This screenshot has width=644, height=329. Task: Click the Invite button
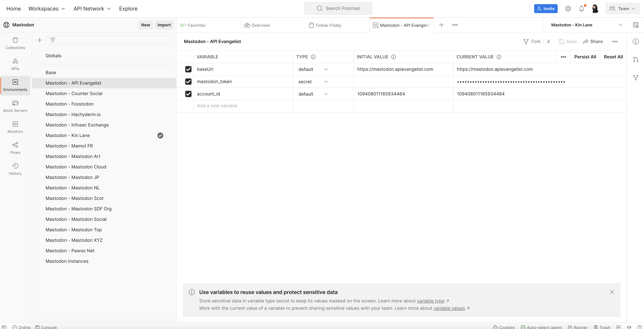tap(546, 8)
